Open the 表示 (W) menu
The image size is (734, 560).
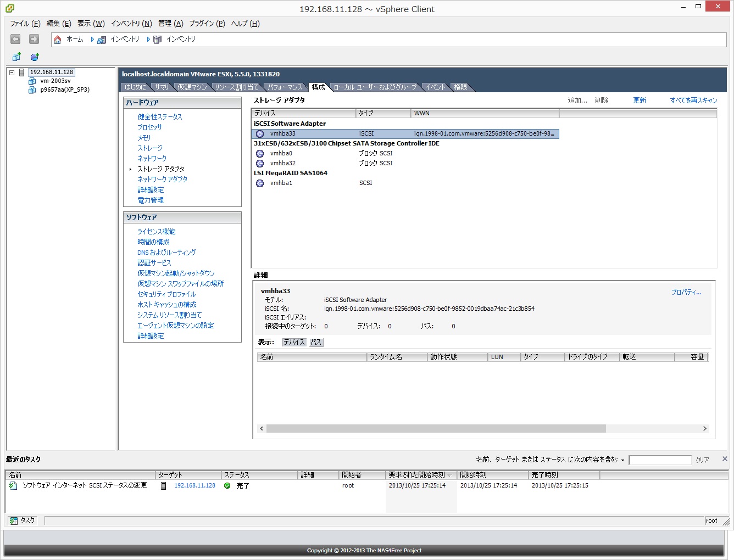coord(91,24)
